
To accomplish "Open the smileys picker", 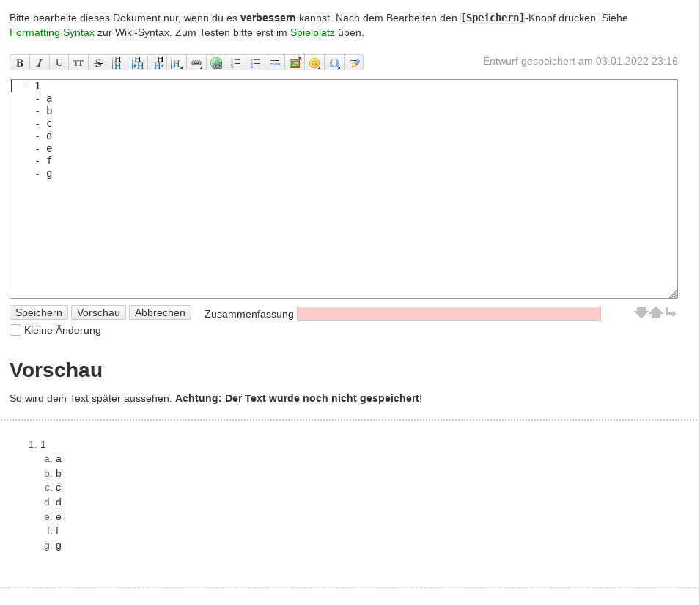I will pos(314,63).
